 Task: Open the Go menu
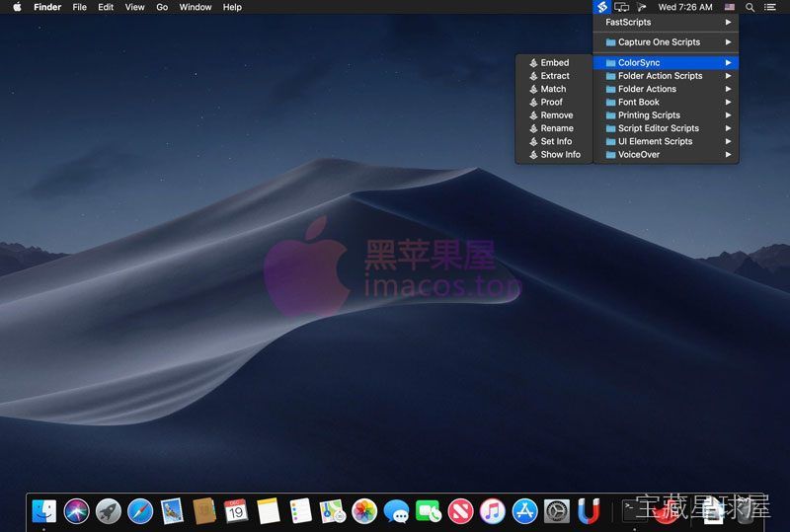[x=162, y=7]
